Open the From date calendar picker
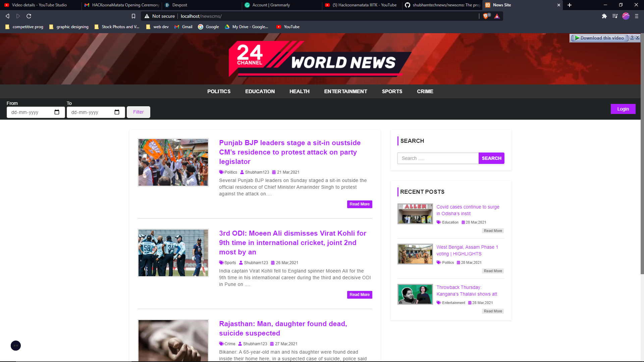The image size is (644, 362). tap(57, 112)
